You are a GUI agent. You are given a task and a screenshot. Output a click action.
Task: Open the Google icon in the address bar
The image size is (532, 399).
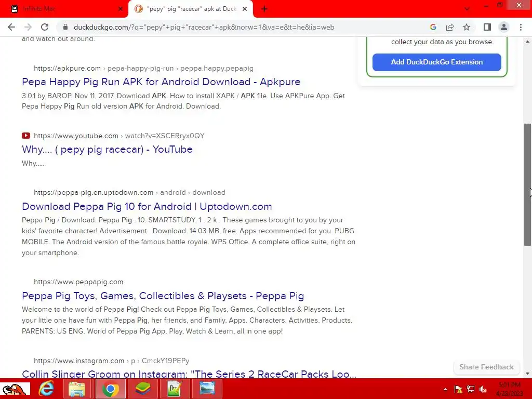(433, 27)
